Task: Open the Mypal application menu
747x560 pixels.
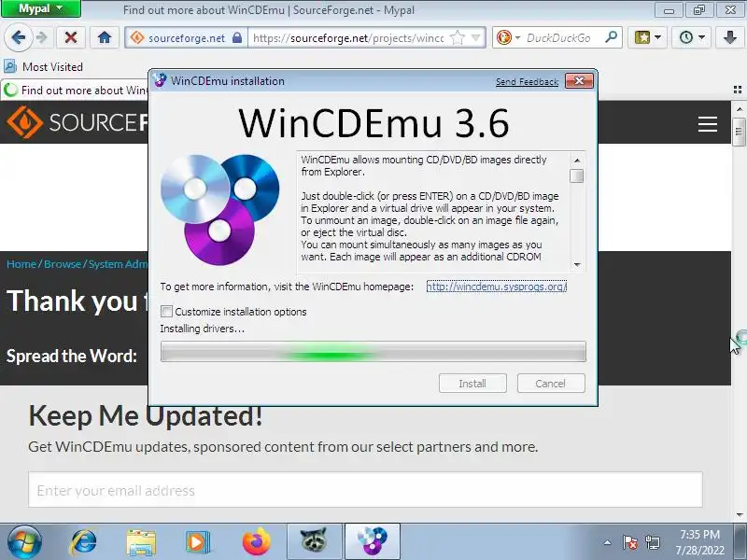Action: tap(41, 8)
